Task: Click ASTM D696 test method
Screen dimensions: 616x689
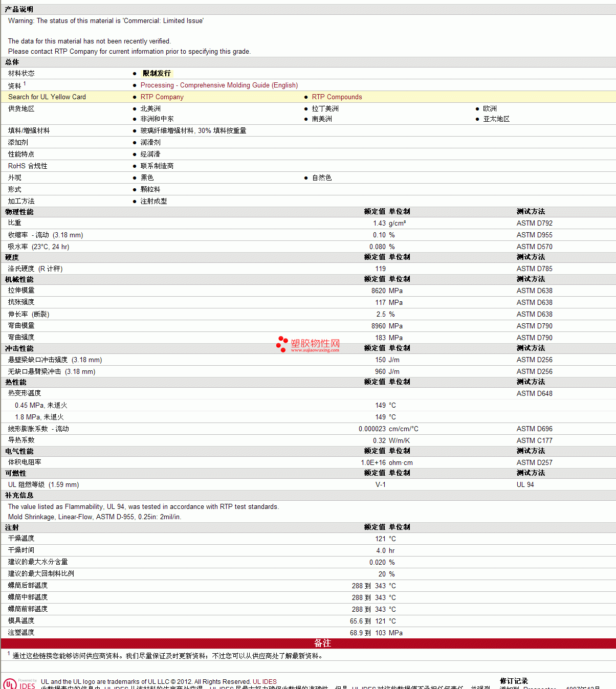Action: click(x=535, y=429)
